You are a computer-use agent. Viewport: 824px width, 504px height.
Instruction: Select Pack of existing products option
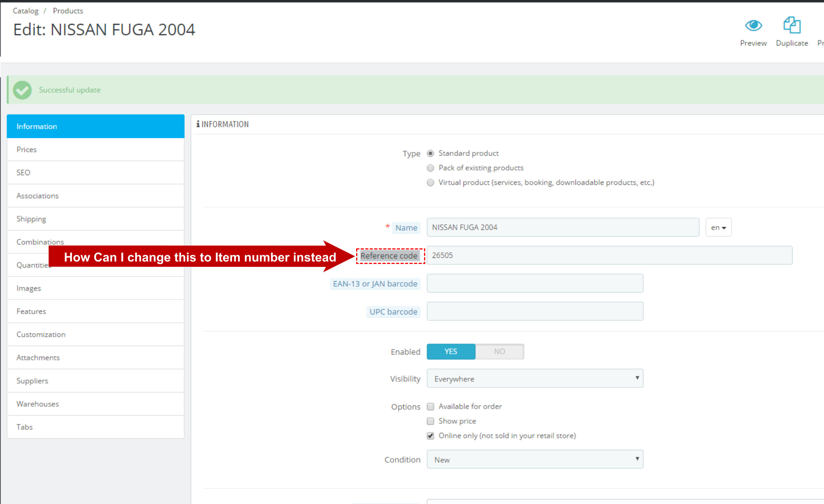(430, 168)
